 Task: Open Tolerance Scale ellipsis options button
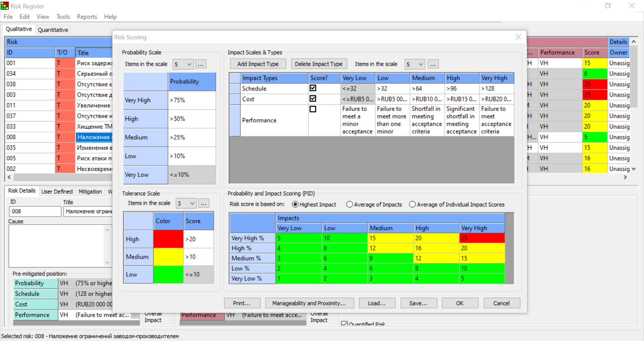pos(204,203)
